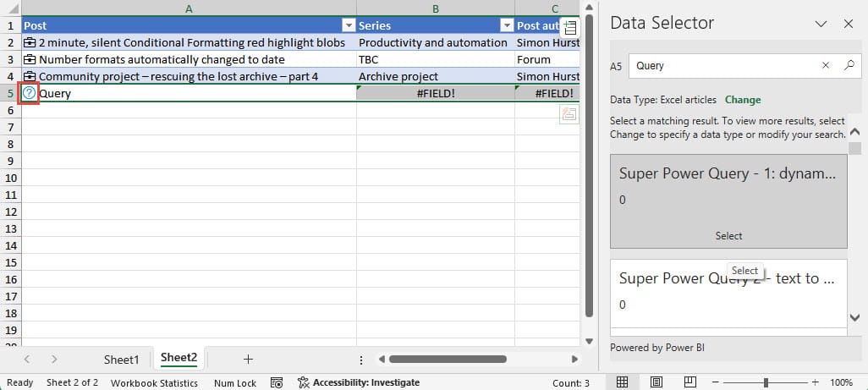Click the search magnifier in Data Selector
Image resolution: width=868 pixels, height=390 pixels.
tap(849, 65)
